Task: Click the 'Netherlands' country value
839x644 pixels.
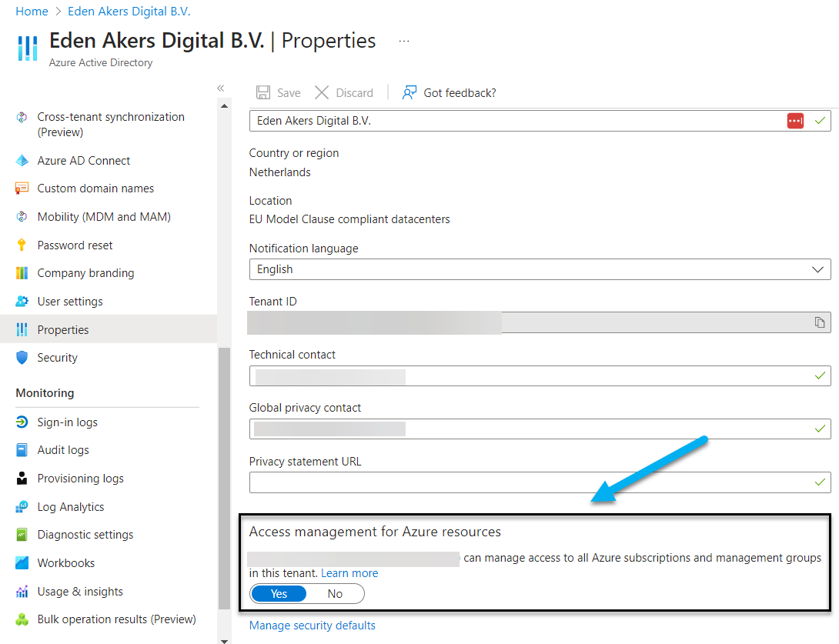Action: click(280, 172)
